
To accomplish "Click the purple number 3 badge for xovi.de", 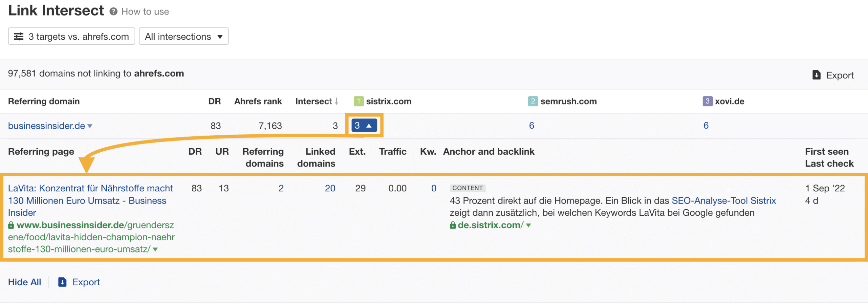I will click(x=707, y=101).
